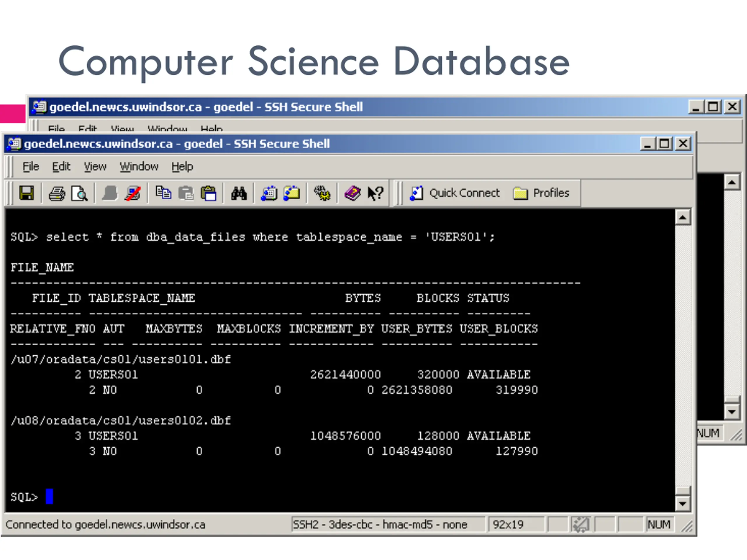Open the Window menu in front window
This screenshot has height=560, width=747.
click(x=139, y=167)
